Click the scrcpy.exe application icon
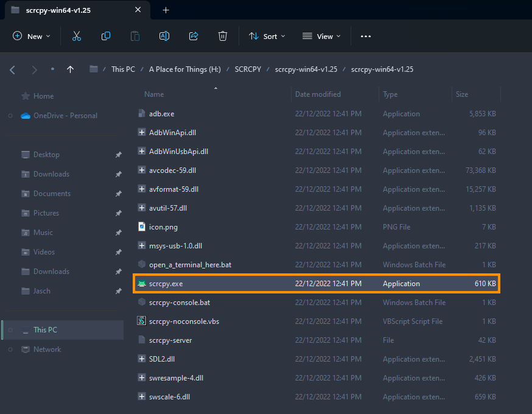 (x=142, y=283)
